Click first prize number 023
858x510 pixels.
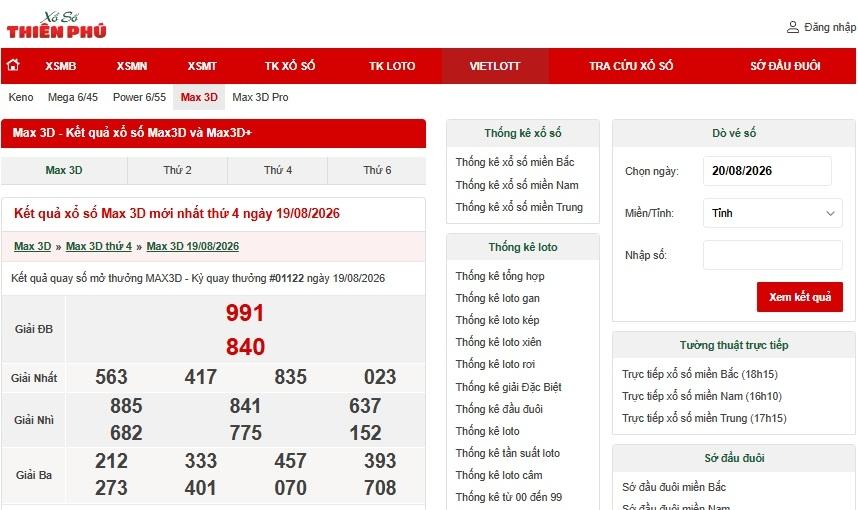(x=380, y=376)
